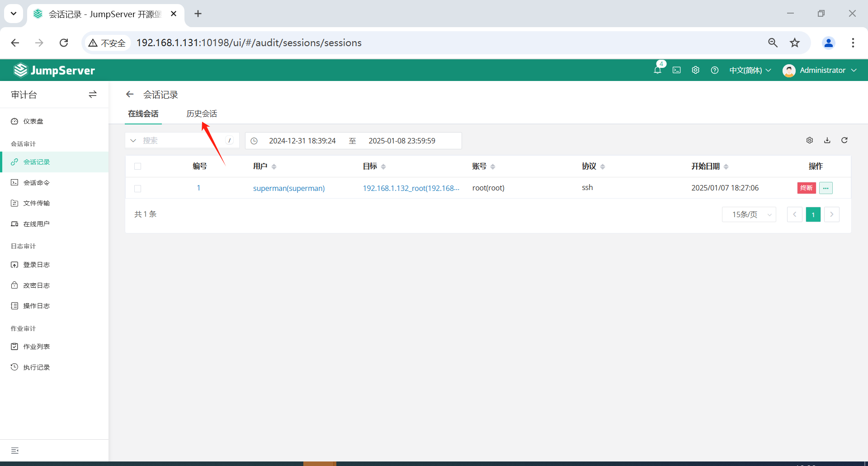The height and width of the screenshot is (466, 868).
Task: Expand the search filter chevron
Action: (133, 141)
